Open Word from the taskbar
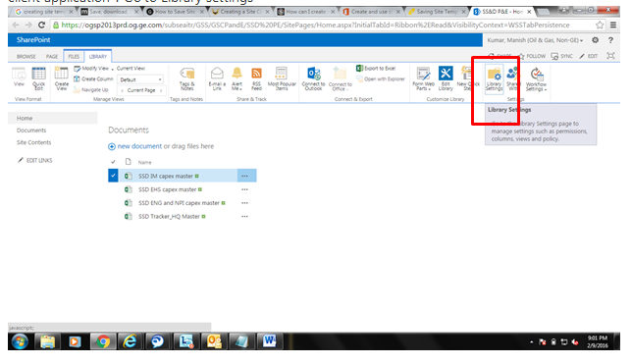 (x=269, y=341)
